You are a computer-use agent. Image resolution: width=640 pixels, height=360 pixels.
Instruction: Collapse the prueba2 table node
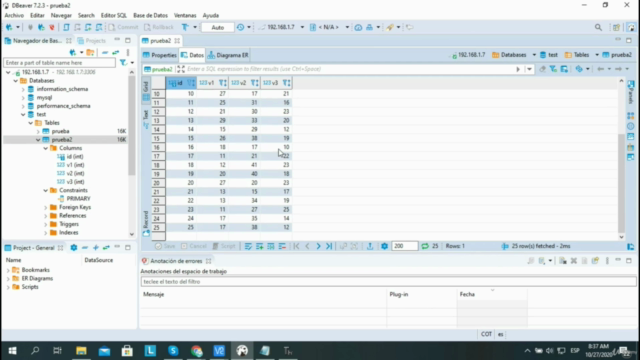pos(38,140)
